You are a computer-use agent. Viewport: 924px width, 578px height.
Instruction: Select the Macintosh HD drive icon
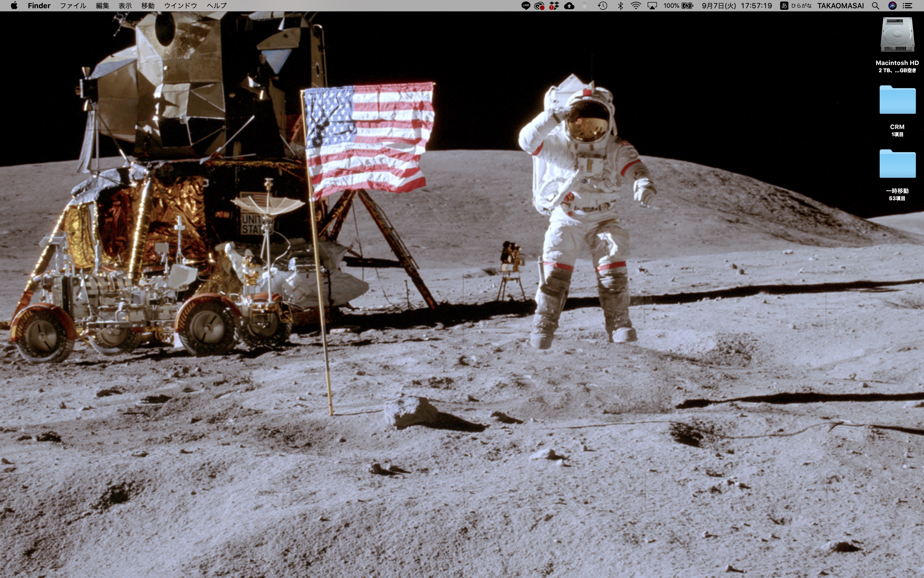897,34
